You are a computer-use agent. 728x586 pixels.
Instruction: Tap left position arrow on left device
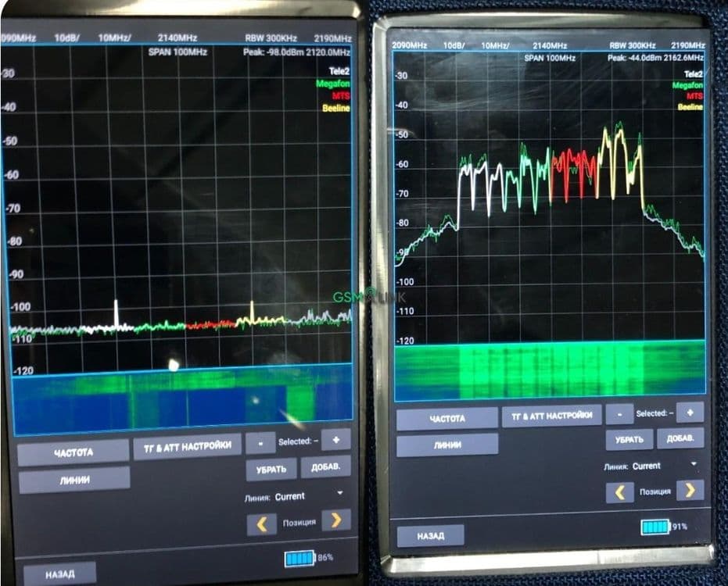pos(262,525)
